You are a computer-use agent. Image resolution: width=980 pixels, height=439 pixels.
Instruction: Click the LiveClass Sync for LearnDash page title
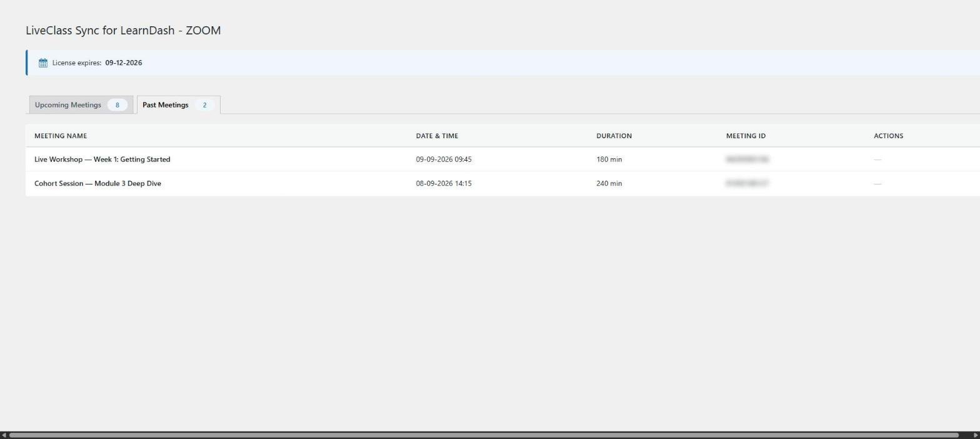(123, 30)
